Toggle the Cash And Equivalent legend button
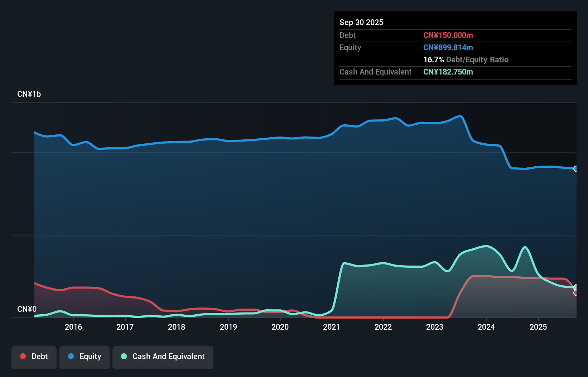The image size is (588, 377). (x=163, y=357)
